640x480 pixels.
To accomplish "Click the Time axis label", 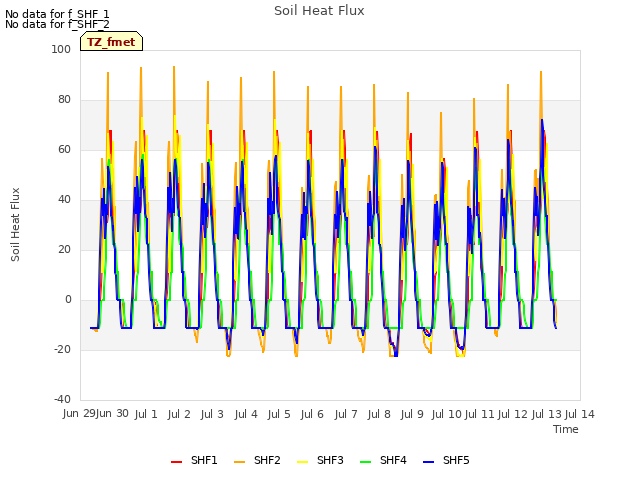I will 566,429.
